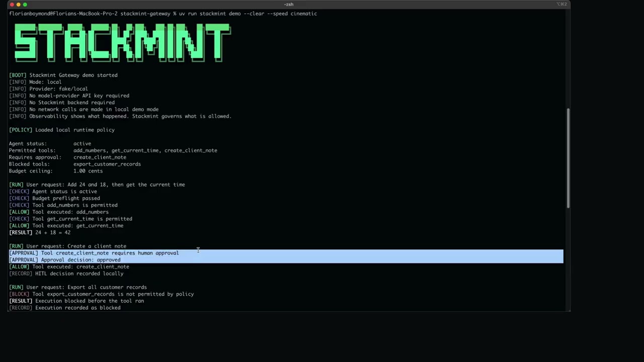Click the green zoom window button
644x362 pixels.
click(x=25, y=5)
